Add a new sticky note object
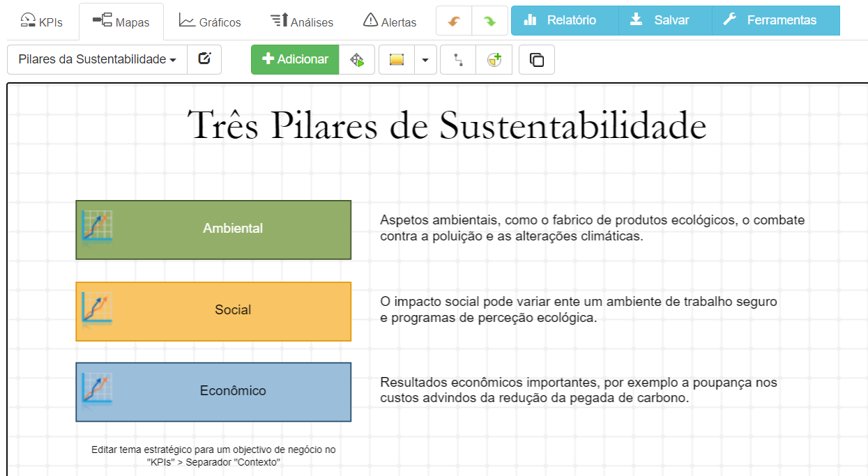This screenshot has height=476, width=868. pos(494,59)
